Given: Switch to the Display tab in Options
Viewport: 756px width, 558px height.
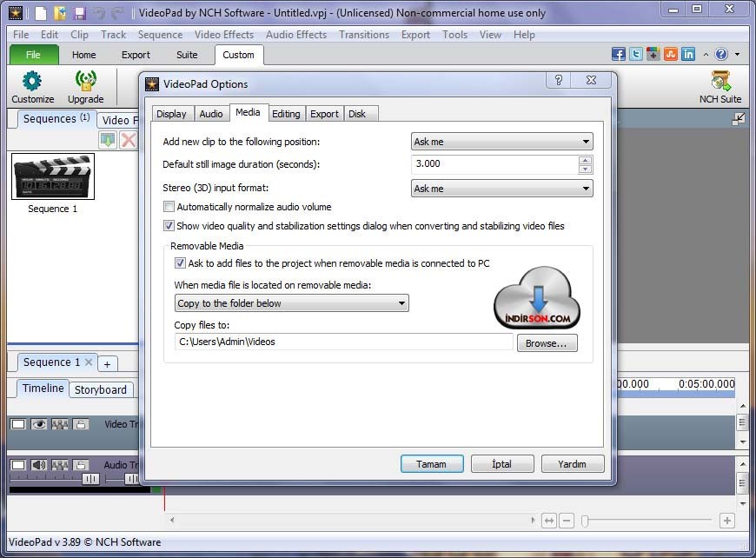Looking at the screenshot, I should click(171, 114).
